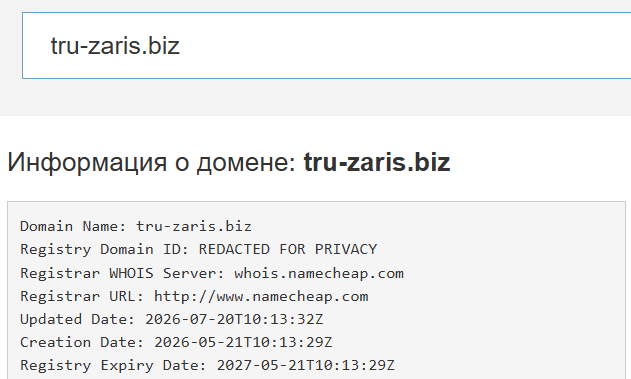Click the 'Registrar WHOIS Server:' label
Viewport: 631px width, 379px height.
122,274
